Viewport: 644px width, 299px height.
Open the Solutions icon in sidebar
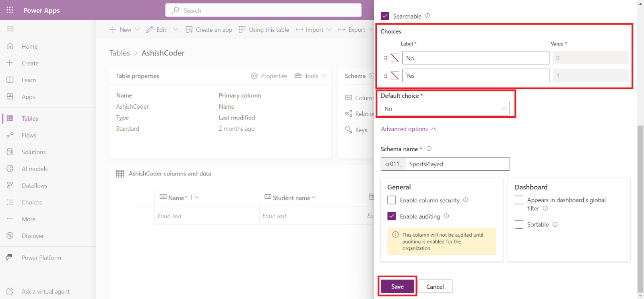click(x=10, y=152)
